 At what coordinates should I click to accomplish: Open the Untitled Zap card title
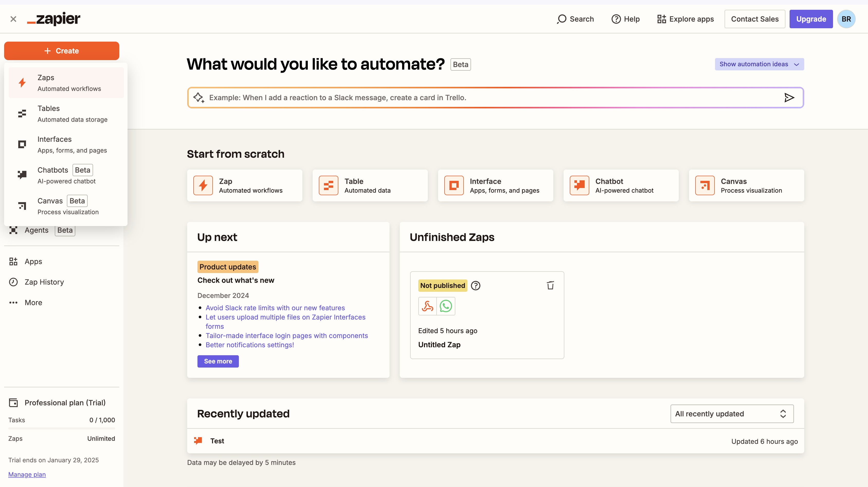439,345
